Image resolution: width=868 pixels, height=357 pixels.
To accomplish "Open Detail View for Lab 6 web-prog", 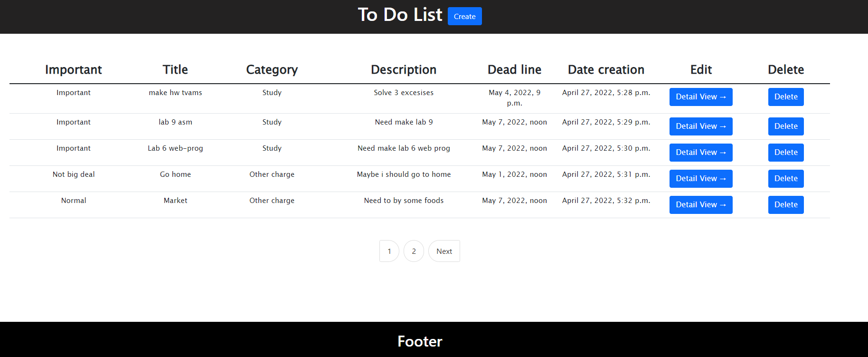I will (x=701, y=153).
